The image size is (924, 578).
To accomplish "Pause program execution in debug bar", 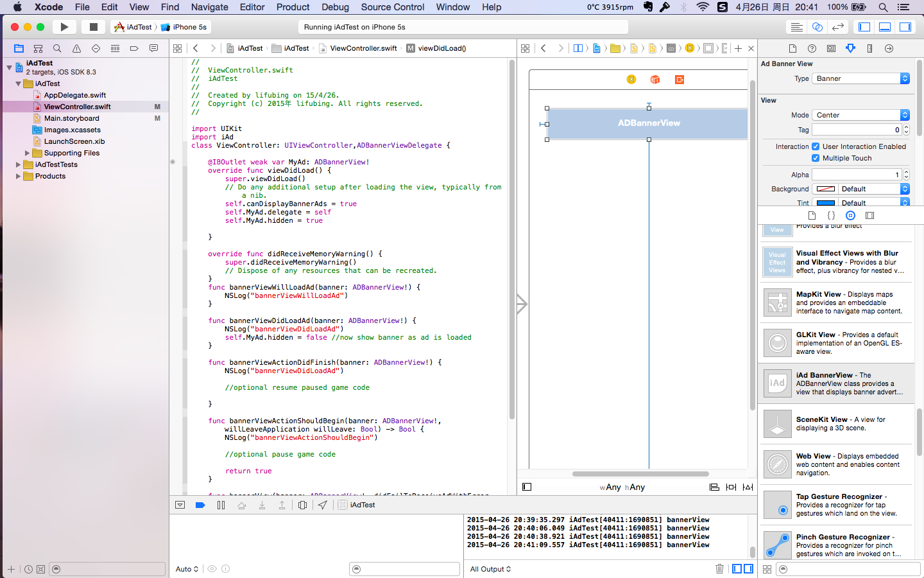I will [x=221, y=505].
